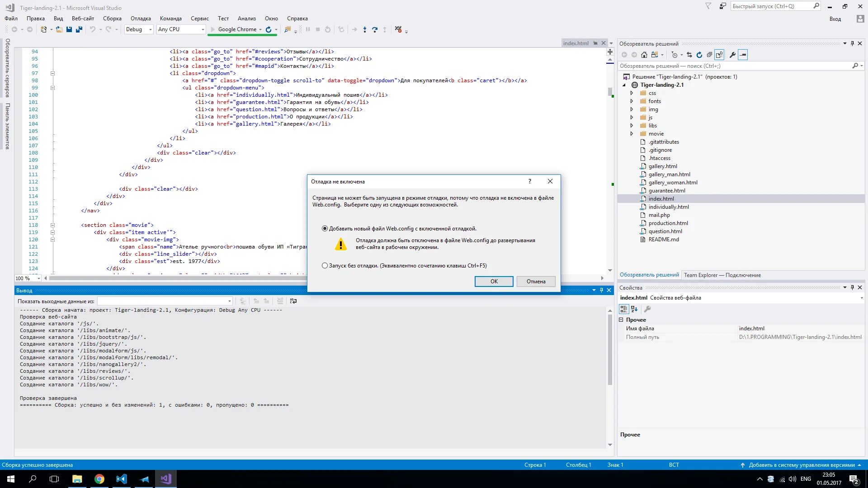Open Windows Start menu
This screenshot has width=868, height=488.
(11, 479)
